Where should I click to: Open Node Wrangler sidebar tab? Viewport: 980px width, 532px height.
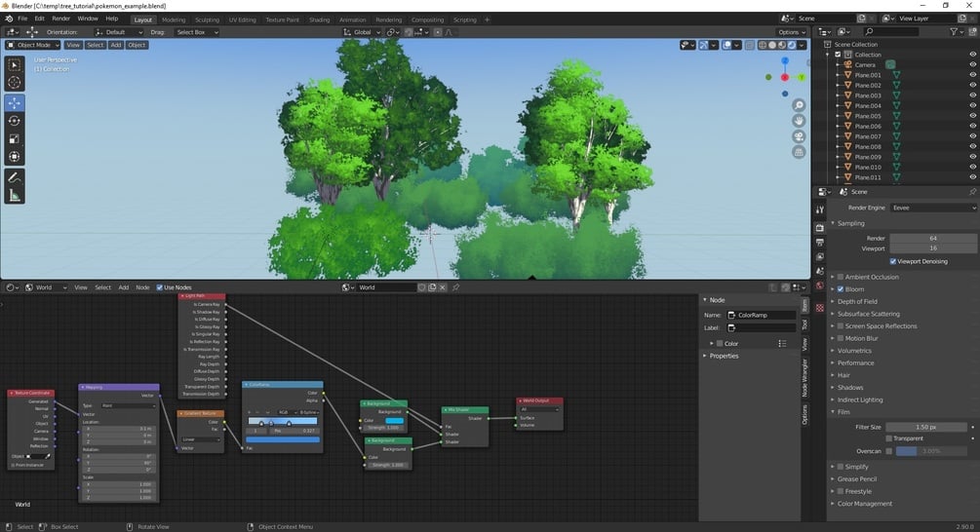click(805, 378)
